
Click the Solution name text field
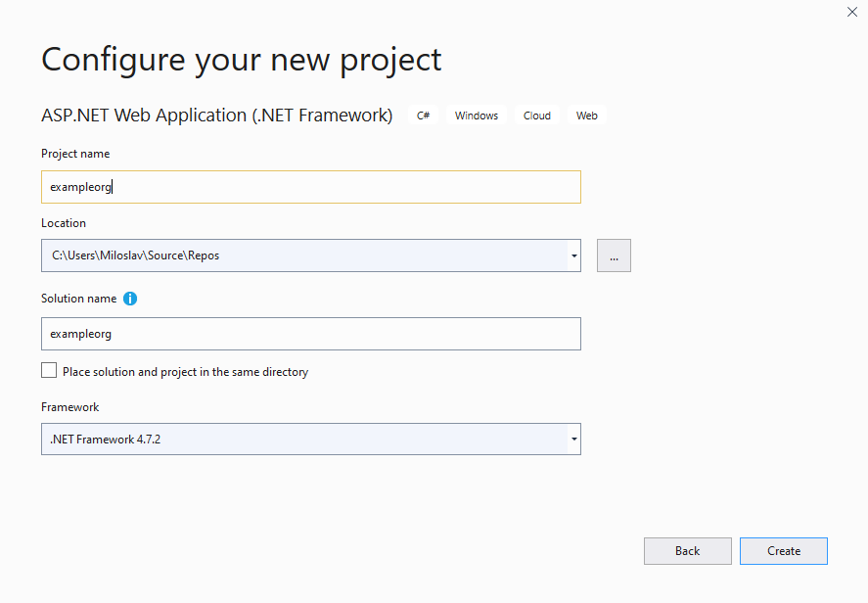coord(311,334)
